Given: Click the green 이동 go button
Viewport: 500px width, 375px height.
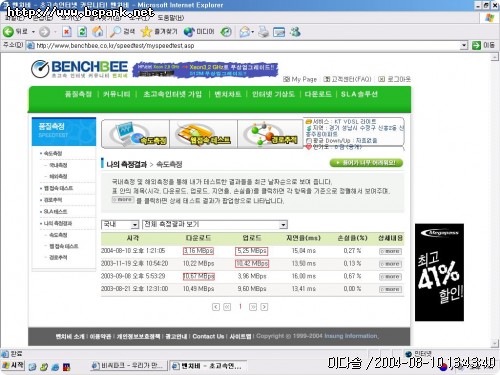Looking at the screenshot, I should pos(483,45).
